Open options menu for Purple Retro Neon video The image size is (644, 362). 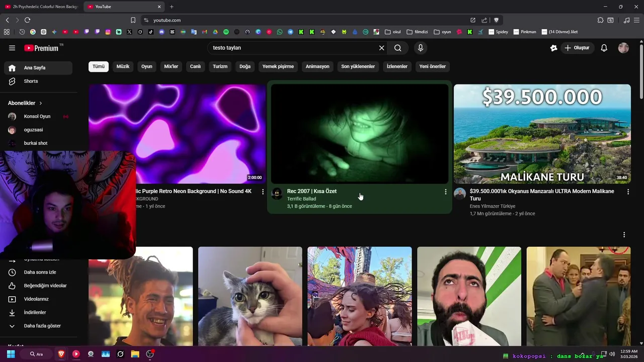[263, 192]
